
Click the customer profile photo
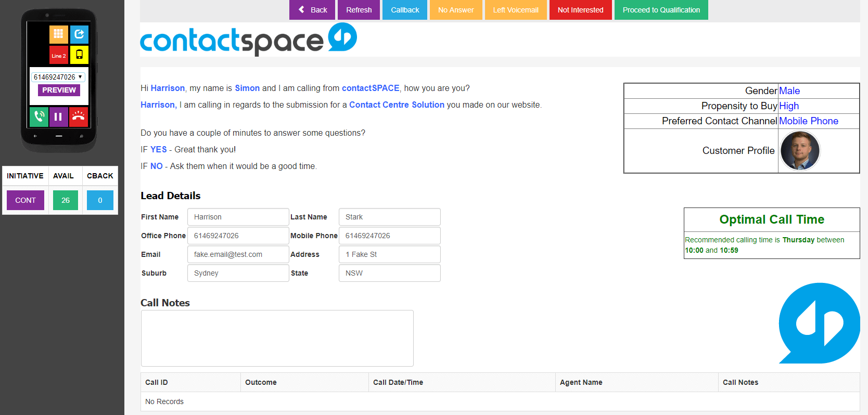(x=800, y=151)
